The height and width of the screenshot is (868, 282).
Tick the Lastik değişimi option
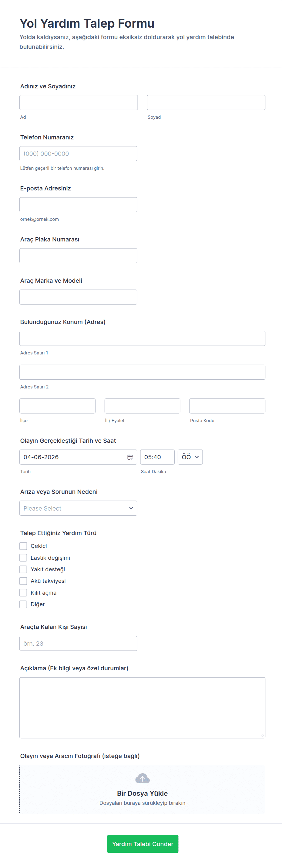click(23, 558)
